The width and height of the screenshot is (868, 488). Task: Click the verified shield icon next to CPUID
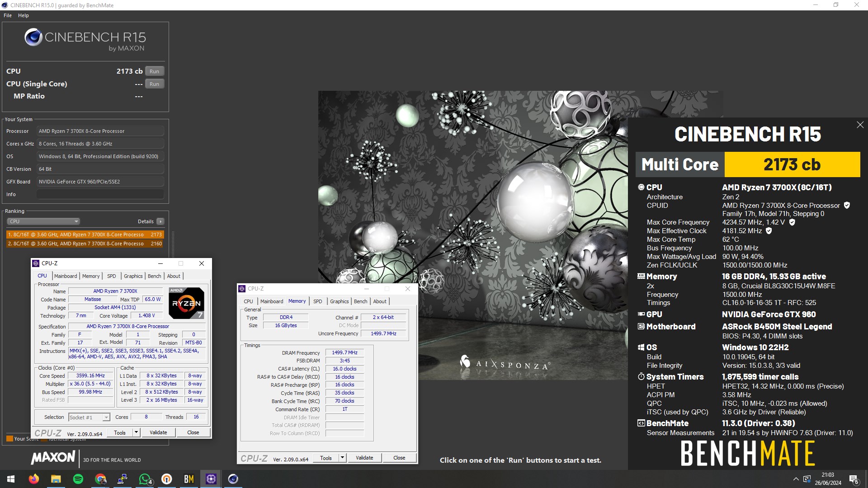(847, 205)
